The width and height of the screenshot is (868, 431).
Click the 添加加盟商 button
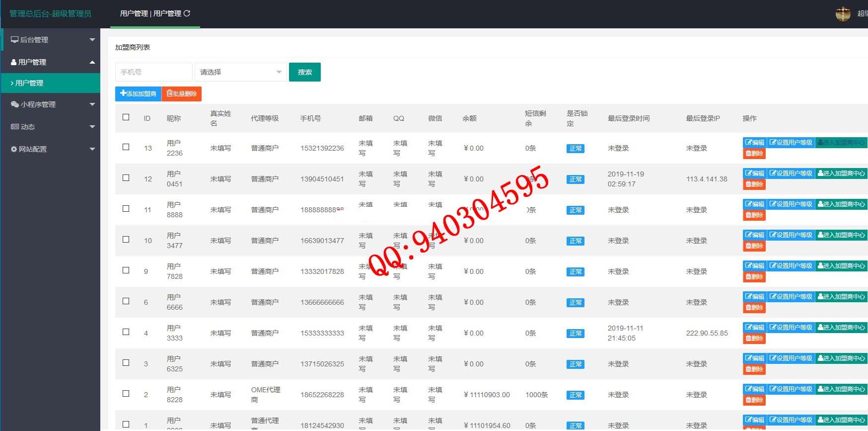coord(138,94)
